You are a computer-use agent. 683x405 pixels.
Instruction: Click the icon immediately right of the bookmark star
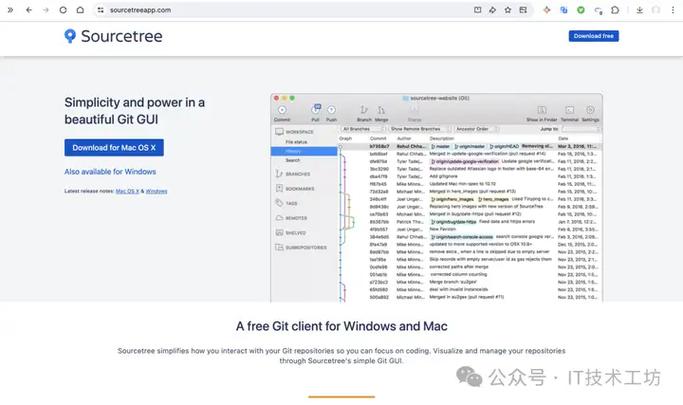[523, 10]
